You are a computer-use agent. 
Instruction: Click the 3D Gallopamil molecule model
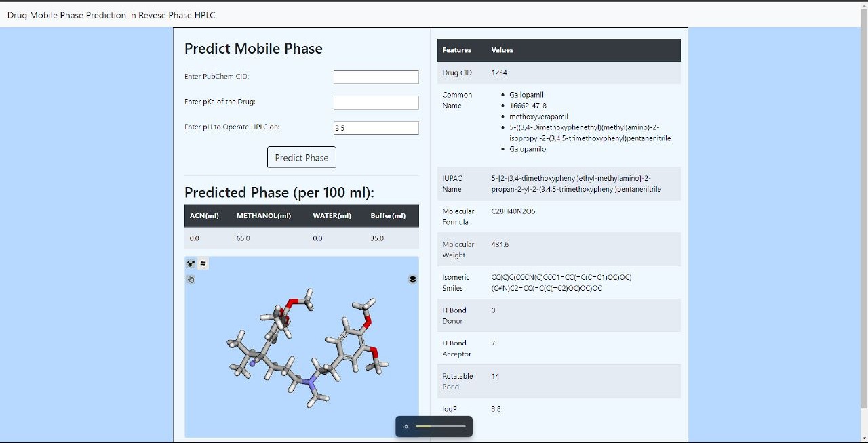coord(305,345)
